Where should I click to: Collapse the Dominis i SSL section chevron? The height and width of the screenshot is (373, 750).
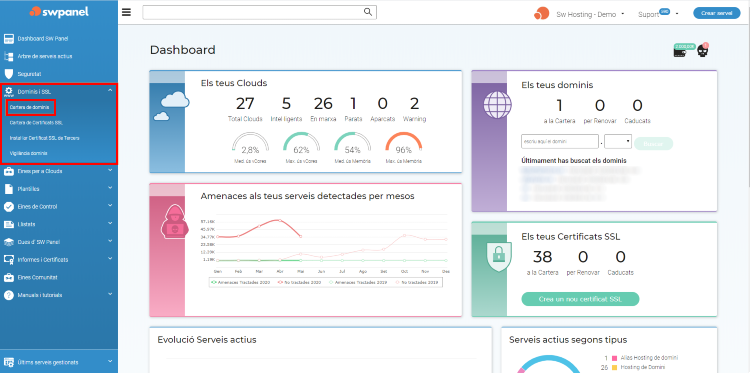(110, 90)
